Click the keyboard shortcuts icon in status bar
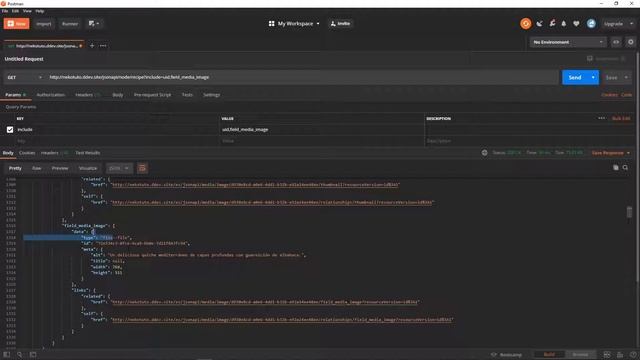 [x=620, y=355]
